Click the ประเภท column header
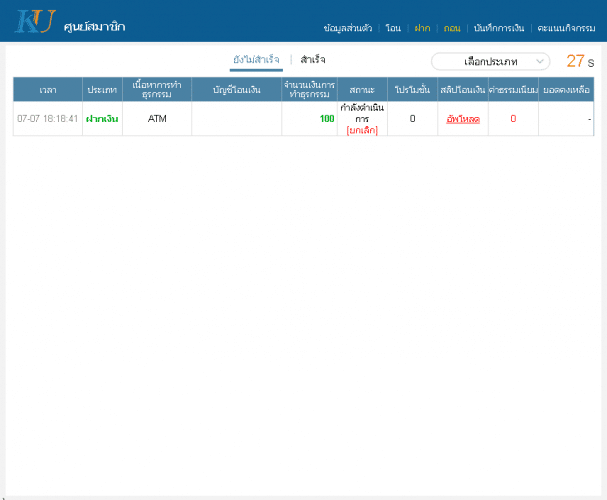607x500 pixels. click(102, 90)
